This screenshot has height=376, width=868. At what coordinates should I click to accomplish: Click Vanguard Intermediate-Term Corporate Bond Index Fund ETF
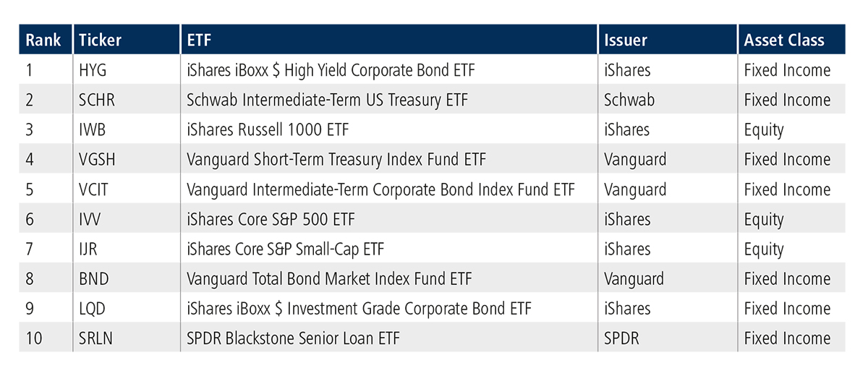click(x=380, y=189)
